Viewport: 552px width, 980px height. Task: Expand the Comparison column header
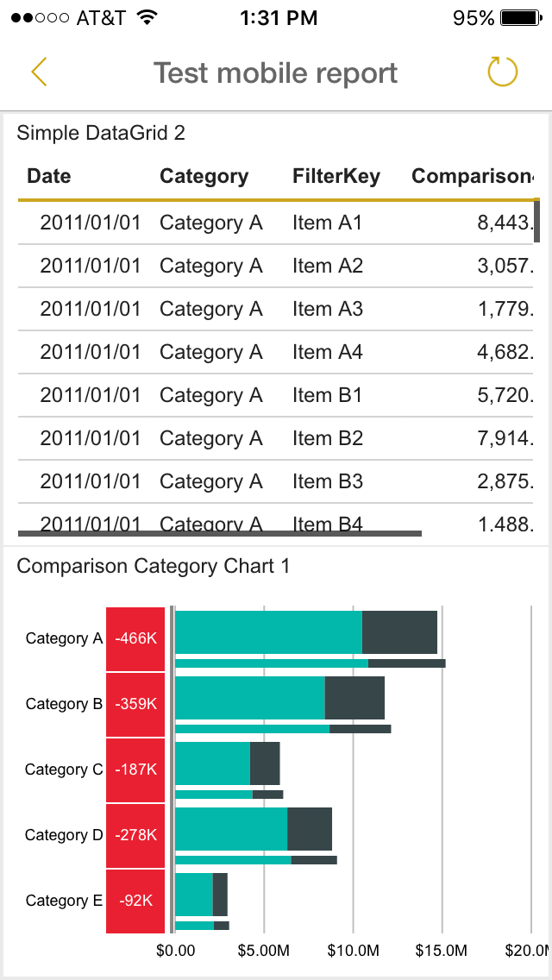(472, 176)
